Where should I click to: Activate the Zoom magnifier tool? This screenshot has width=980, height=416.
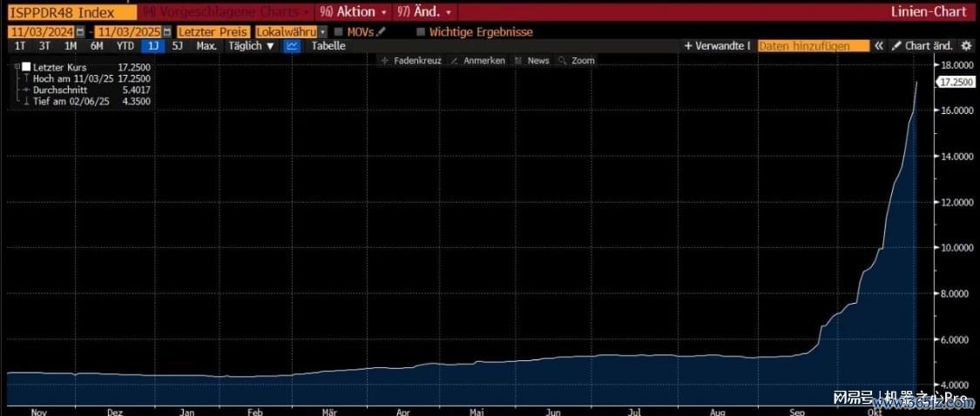tap(577, 61)
